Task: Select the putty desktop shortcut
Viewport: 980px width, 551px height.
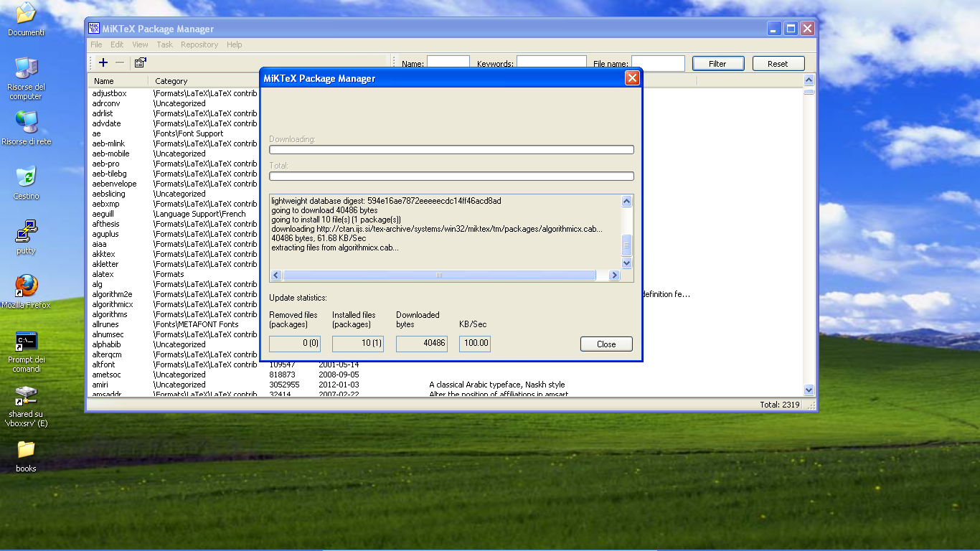Action: [26, 237]
